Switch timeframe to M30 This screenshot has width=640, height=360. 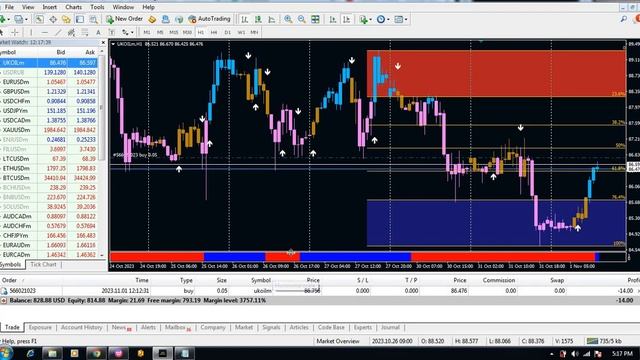click(x=187, y=32)
